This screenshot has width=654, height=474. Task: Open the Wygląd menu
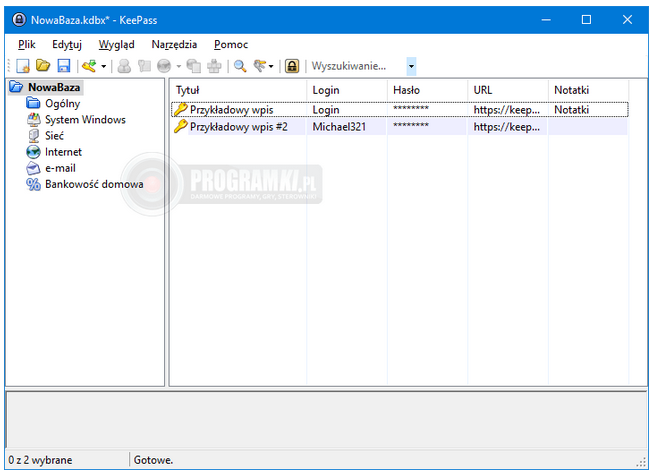tap(116, 44)
